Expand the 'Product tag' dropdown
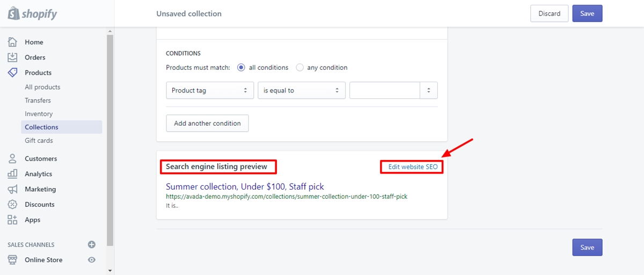 click(x=210, y=90)
